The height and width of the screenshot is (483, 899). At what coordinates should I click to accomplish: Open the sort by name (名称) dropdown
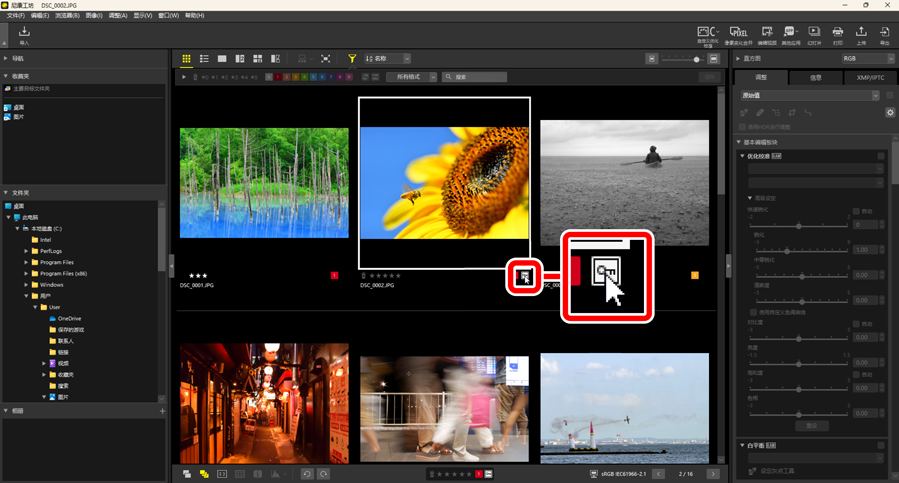(x=388, y=59)
